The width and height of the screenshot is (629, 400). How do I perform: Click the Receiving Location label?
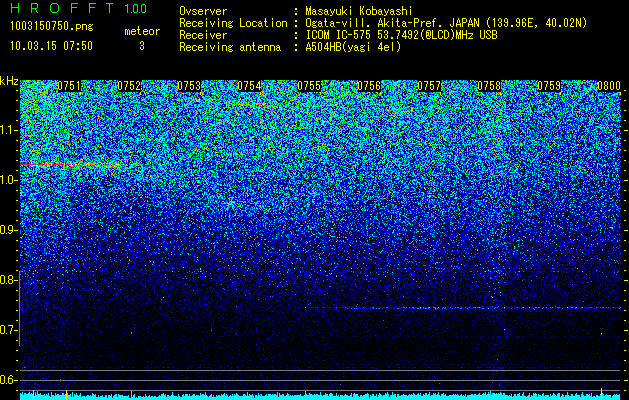[x=233, y=23]
